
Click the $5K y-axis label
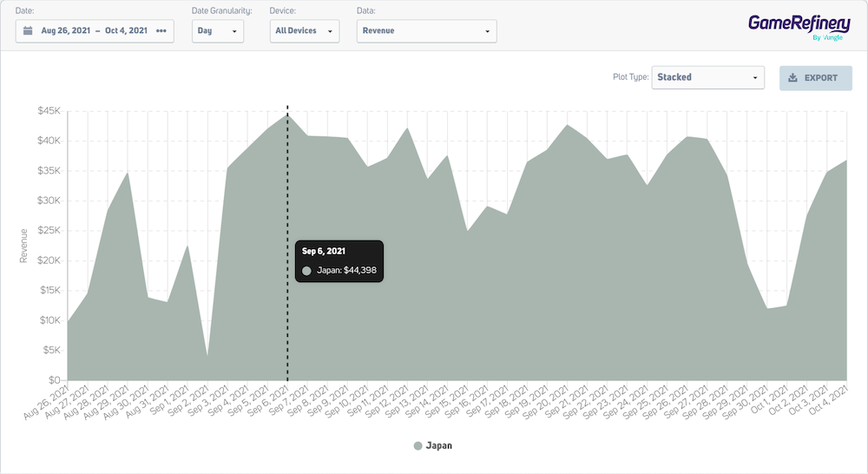point(53,350)
